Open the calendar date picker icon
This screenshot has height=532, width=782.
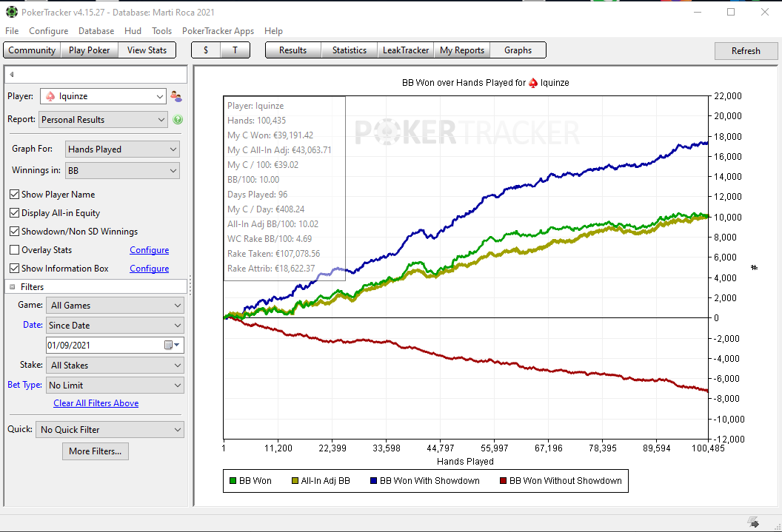tap(172, 346)
